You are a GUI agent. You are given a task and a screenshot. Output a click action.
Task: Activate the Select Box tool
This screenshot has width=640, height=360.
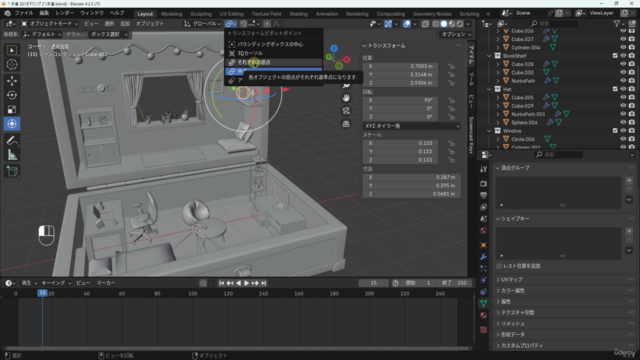(12, 50)
